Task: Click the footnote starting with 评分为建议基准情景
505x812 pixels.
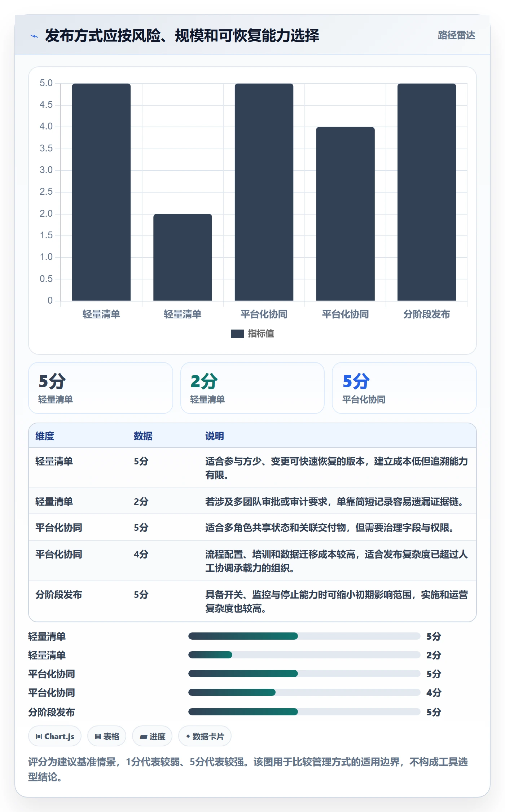Action: 248,769
